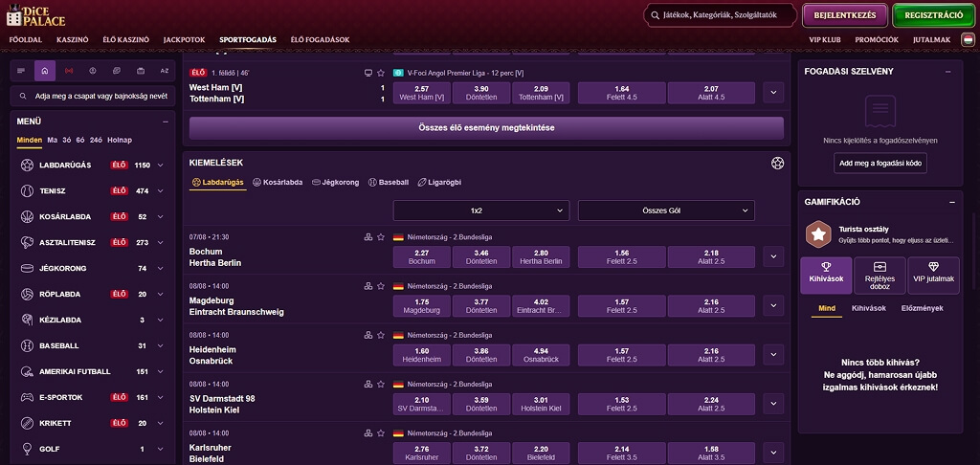The image size is (980, 465).
Task: Collapse the Fogadási szelvény panel
Action: click(948, 71)
